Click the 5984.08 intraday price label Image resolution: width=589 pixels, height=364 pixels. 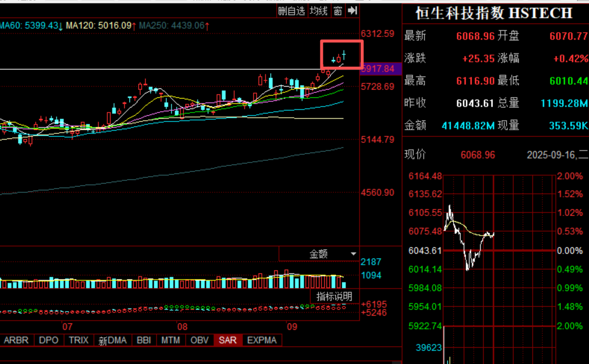pyautogui.click(x=425, y=288)
